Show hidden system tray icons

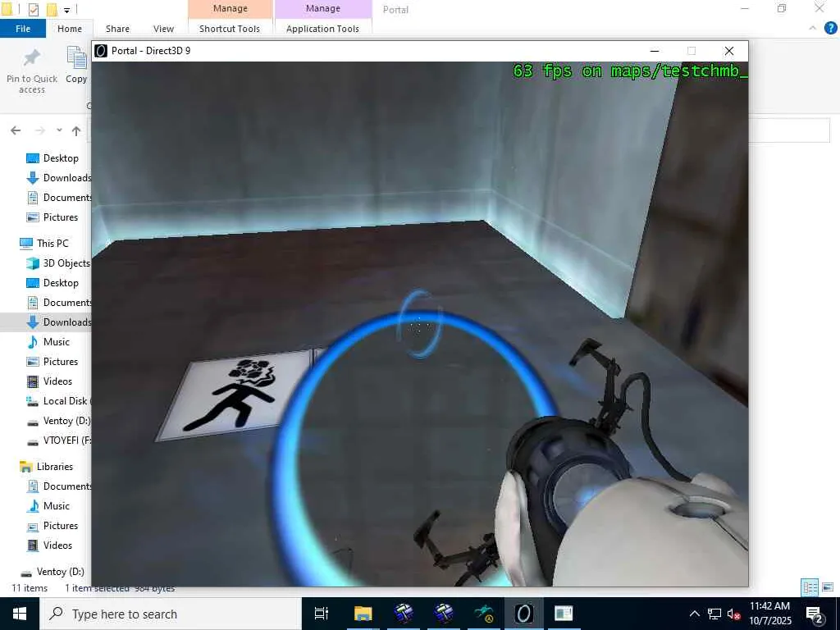tap(694, 614)
